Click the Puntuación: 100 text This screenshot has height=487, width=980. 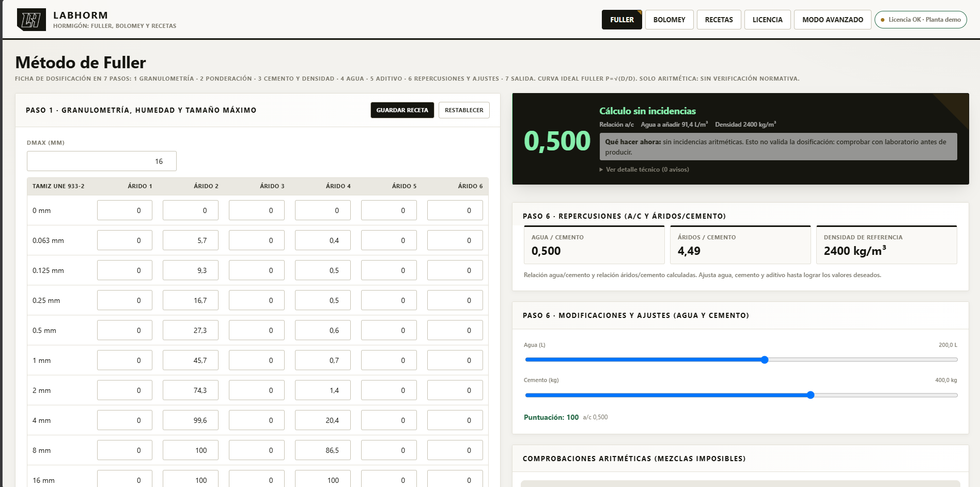[551, 417]
